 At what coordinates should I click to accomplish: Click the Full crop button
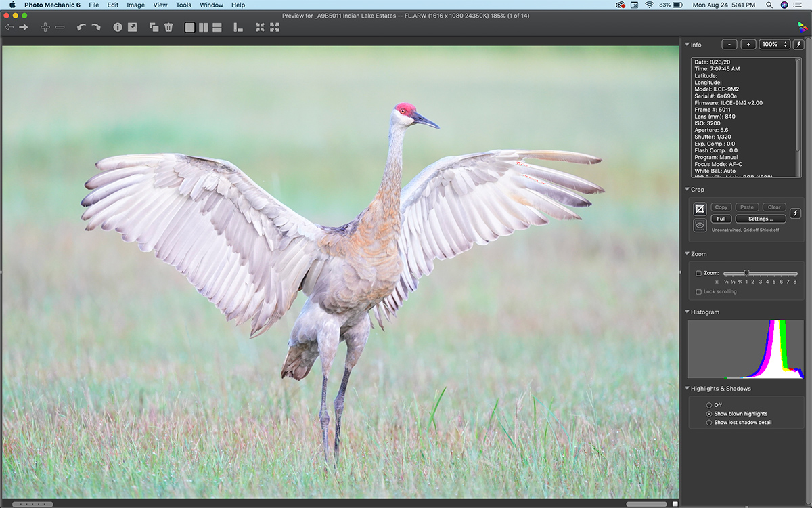click(x=721, y=219)
